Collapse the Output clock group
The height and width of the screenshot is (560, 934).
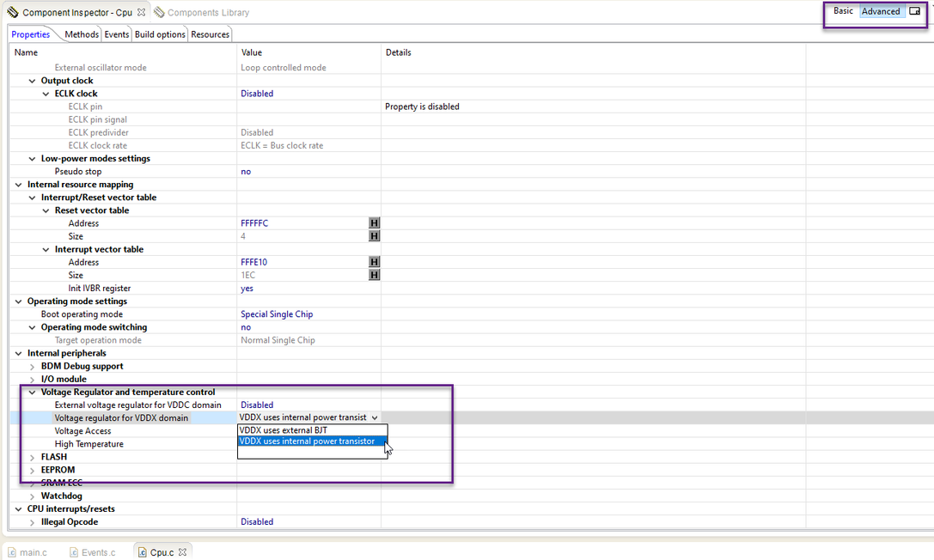click(32, 81)
